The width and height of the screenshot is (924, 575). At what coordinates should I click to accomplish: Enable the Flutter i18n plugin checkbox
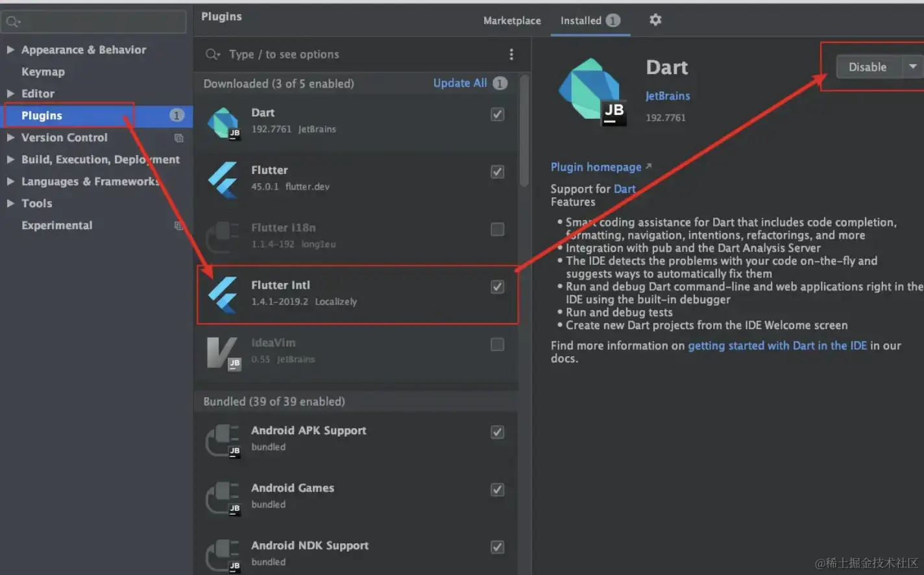tap(497, 229)
